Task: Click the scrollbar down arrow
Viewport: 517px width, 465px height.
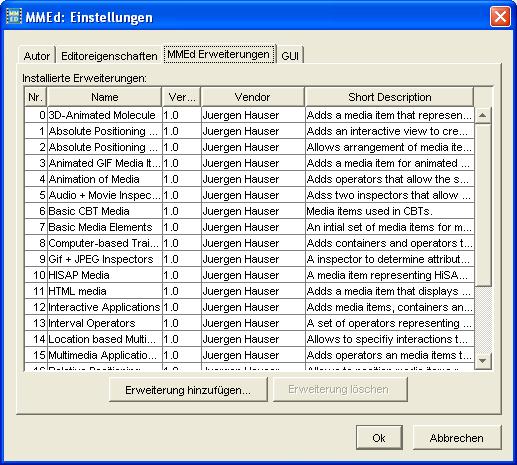Action: (x=483, y=361)
